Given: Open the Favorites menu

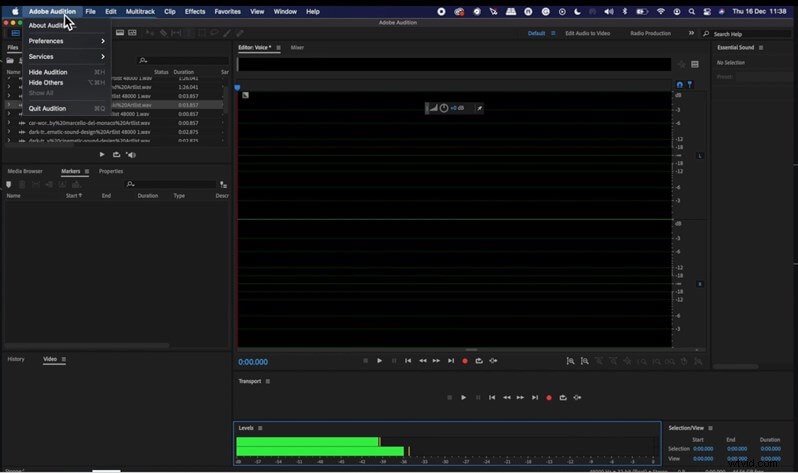Looking at the screenshot, I should coord(227,11).
